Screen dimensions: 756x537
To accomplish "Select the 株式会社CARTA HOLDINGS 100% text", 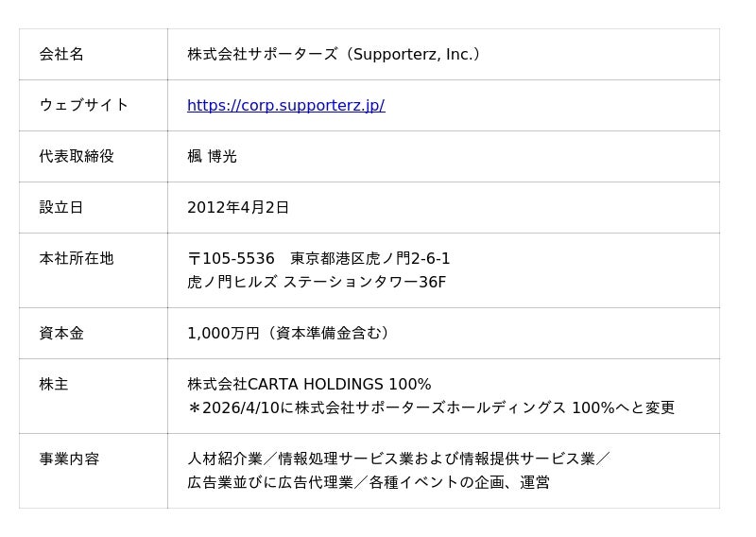I will coord(309,384).
